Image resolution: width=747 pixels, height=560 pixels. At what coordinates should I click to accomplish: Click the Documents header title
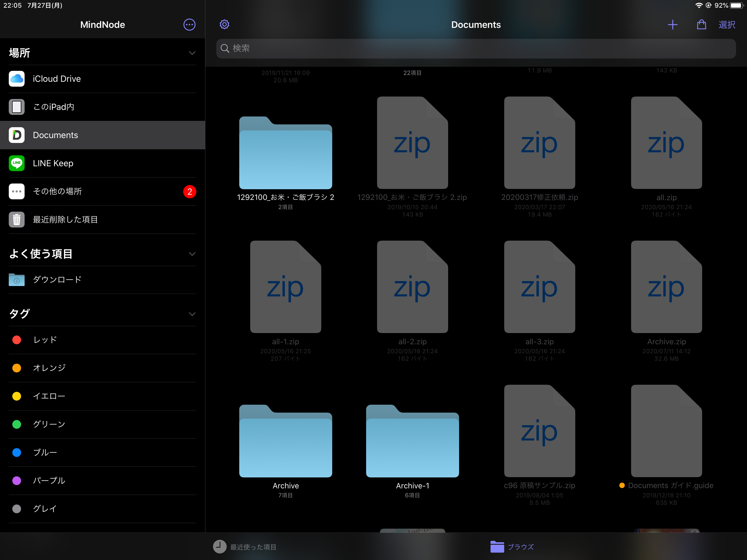point(476,25)
